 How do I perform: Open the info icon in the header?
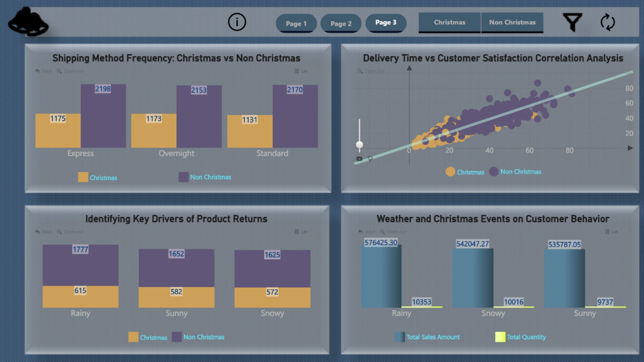pos(237,22)
